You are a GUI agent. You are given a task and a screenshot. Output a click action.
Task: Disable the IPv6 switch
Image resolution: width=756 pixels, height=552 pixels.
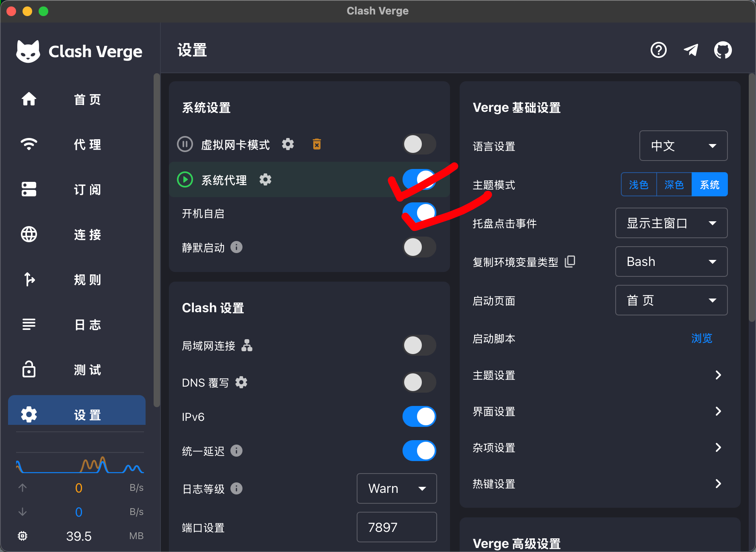click(x=419, y=416)
